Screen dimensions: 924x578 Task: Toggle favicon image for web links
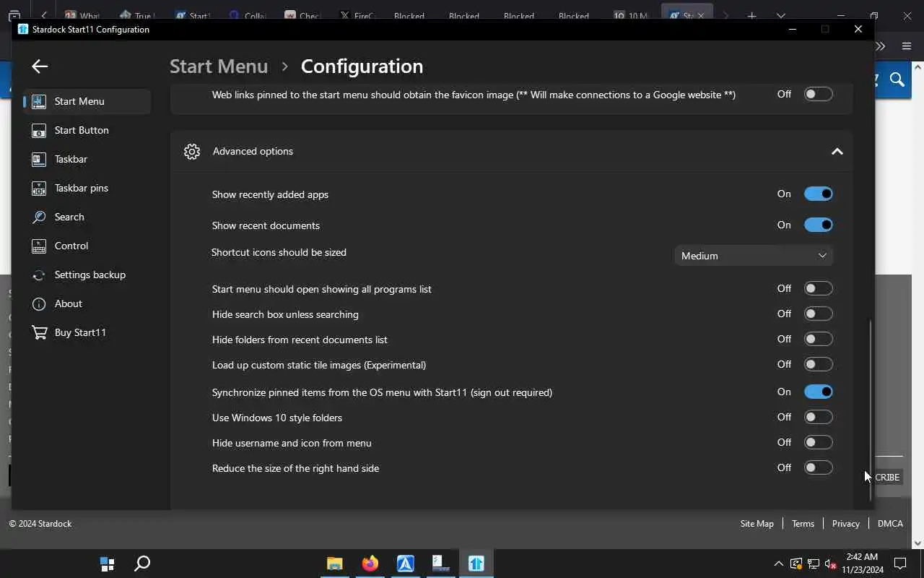coord(818,94)
